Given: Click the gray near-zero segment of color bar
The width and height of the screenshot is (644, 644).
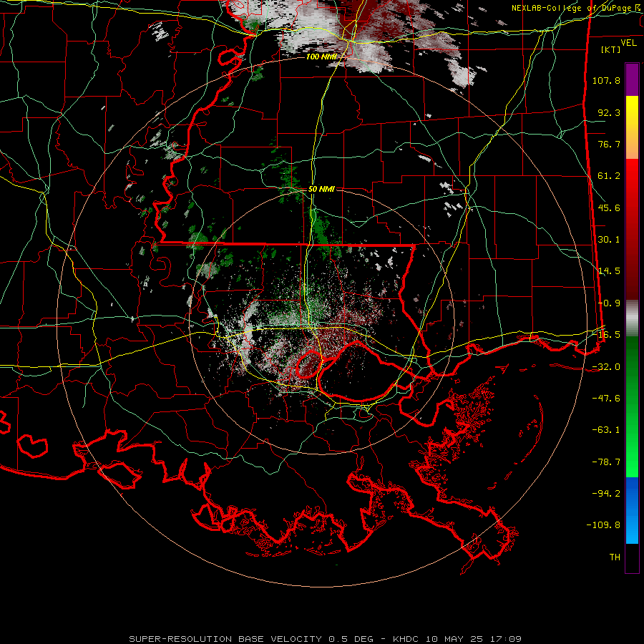Looking at the screenshot, I should click(x=632, y=318).
